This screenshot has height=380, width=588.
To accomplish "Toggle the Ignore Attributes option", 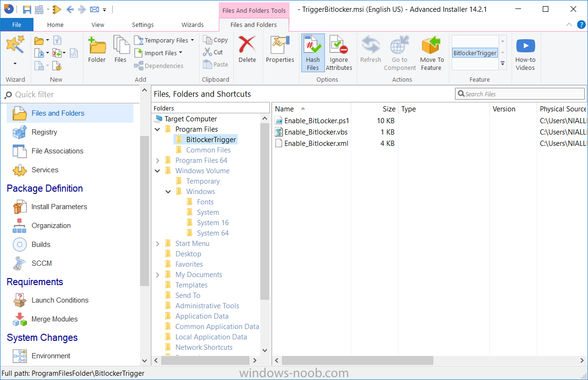I will (x=339, y=53).
